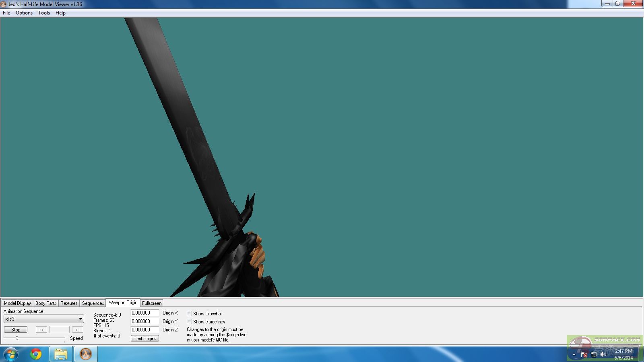
Task: Open the File menu
Action: (x=6, y=13)
